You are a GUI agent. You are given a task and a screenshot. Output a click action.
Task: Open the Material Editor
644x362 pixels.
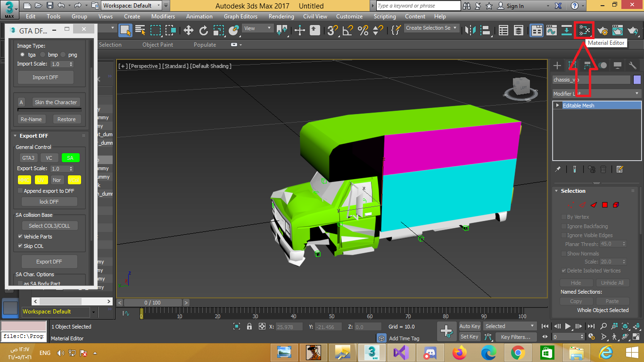click(x=584, y=29)
